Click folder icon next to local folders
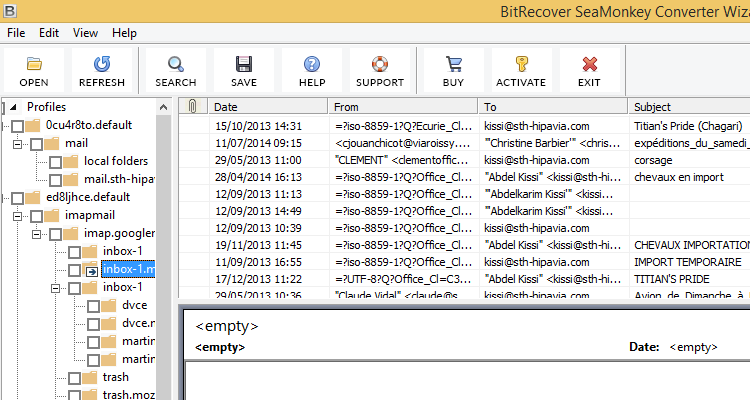Image resolution: width=750 pixels, height=400 pixels. point(71,162)
